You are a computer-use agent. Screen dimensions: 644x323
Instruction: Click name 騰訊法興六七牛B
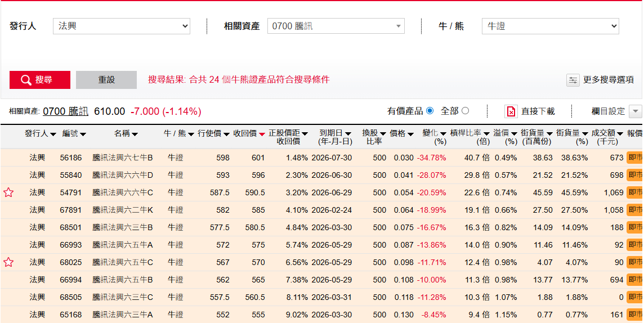[x=122, y=158]
